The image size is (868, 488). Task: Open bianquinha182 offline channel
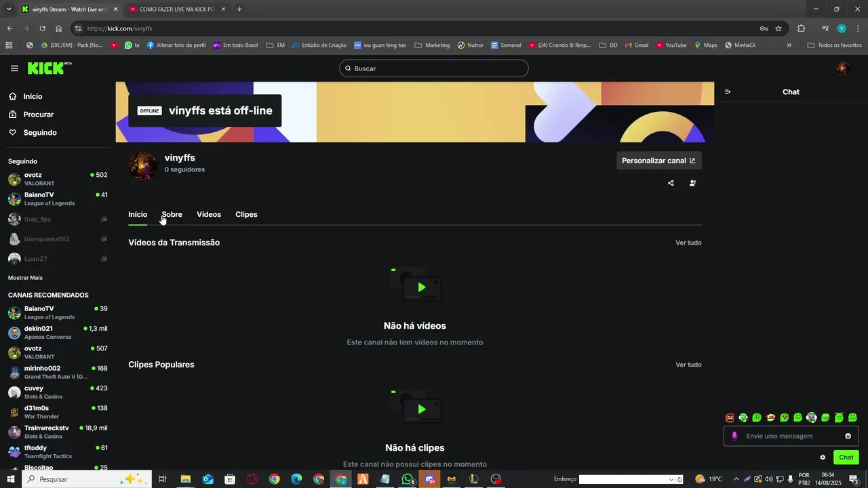pyautogui.click(x=58, y=239)
